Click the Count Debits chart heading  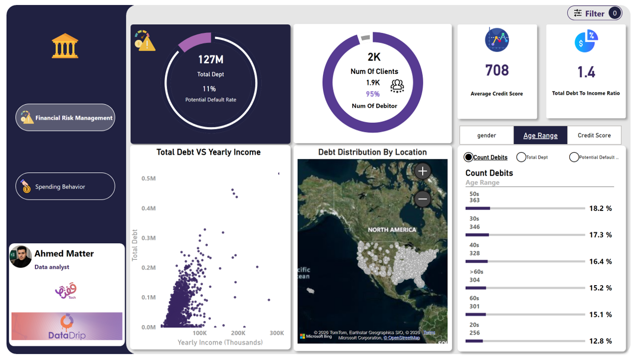click(489, 173)
